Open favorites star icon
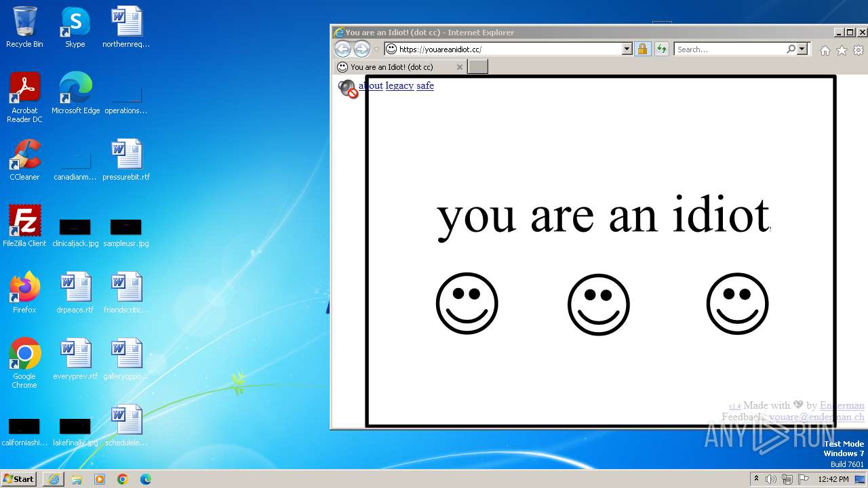 [x=842, y=50]
